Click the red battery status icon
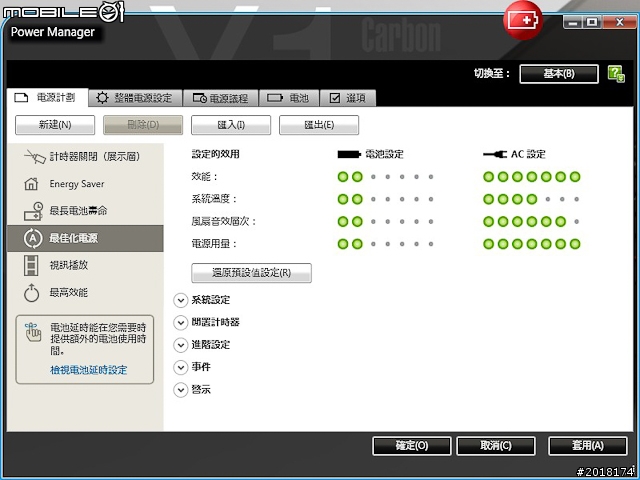Viewport: 640px width, 480px height. click(x=523, y=20)
